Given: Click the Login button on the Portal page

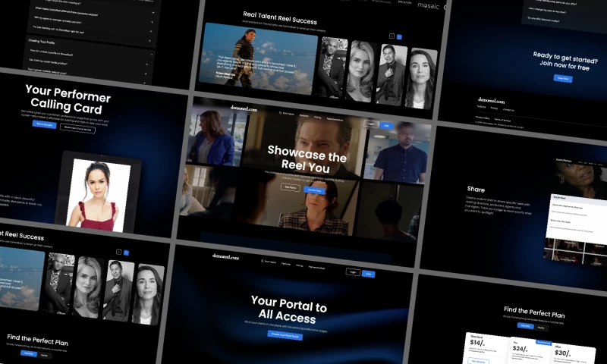Looking at the screenshot, I should (353, 272).
